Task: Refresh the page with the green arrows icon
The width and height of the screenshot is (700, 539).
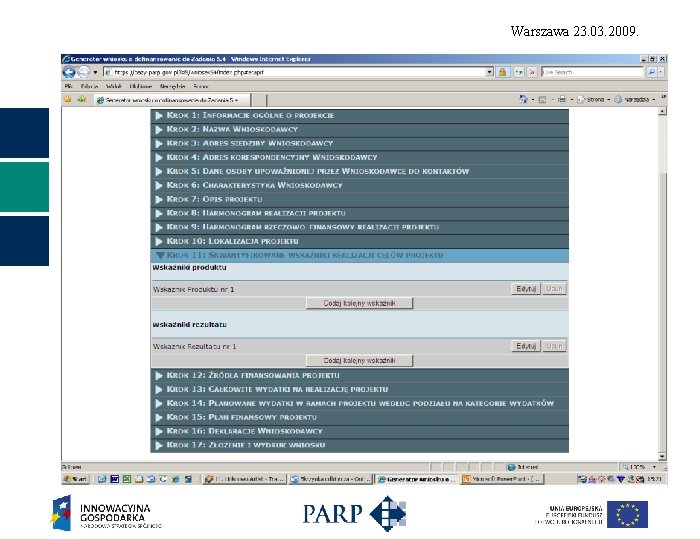Action: click(519, 72)
